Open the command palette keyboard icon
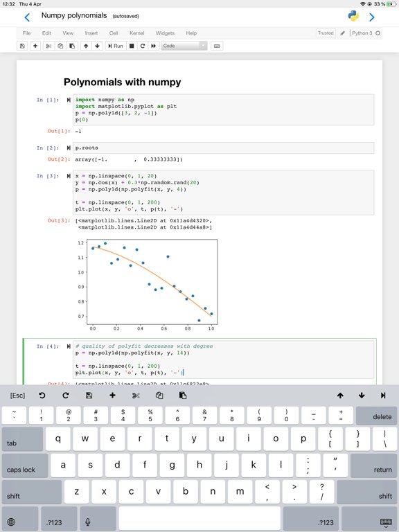The height and width of the screenshot is (532, 399). [x=217, y=46]
